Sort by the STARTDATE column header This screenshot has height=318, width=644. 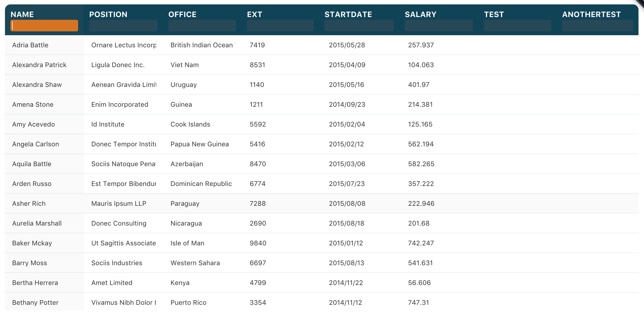tap(348, 14)
